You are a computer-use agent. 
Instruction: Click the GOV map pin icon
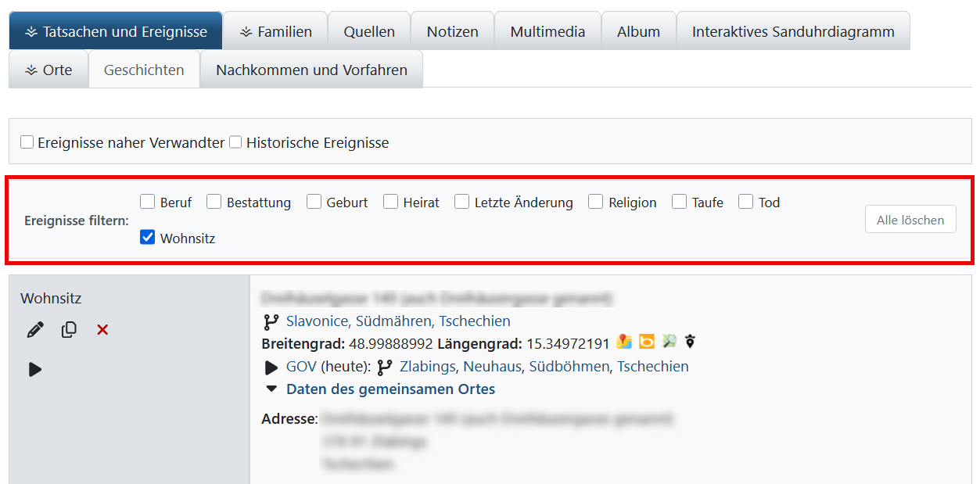point(690,341)
